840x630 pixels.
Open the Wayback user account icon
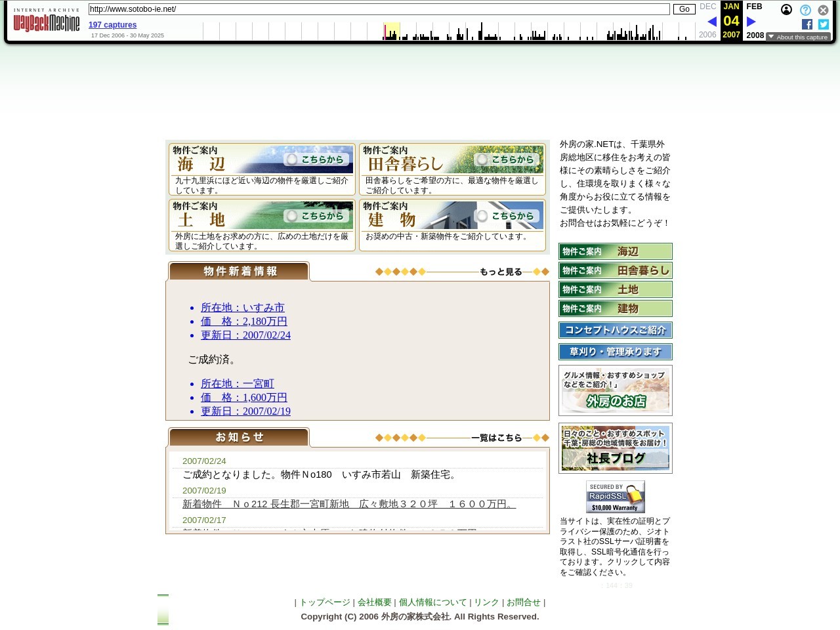786,10
